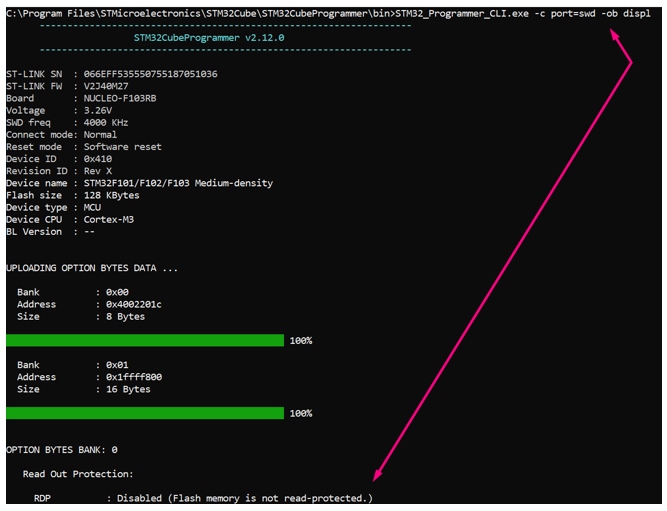
Task: Click the Board value NUCLEO-F103RB
Action: click(120, 98)
